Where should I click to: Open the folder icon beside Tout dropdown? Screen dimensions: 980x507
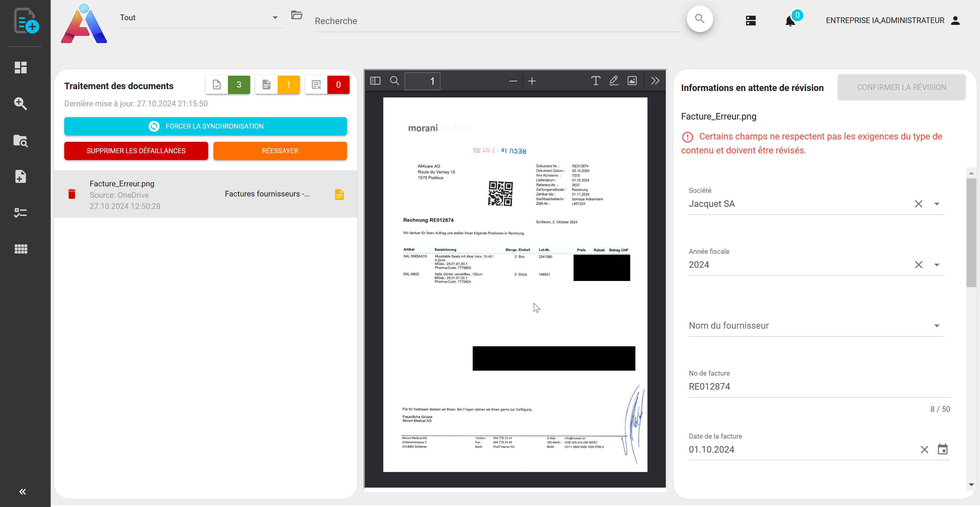pyautogui.click(x=296, y=15)
